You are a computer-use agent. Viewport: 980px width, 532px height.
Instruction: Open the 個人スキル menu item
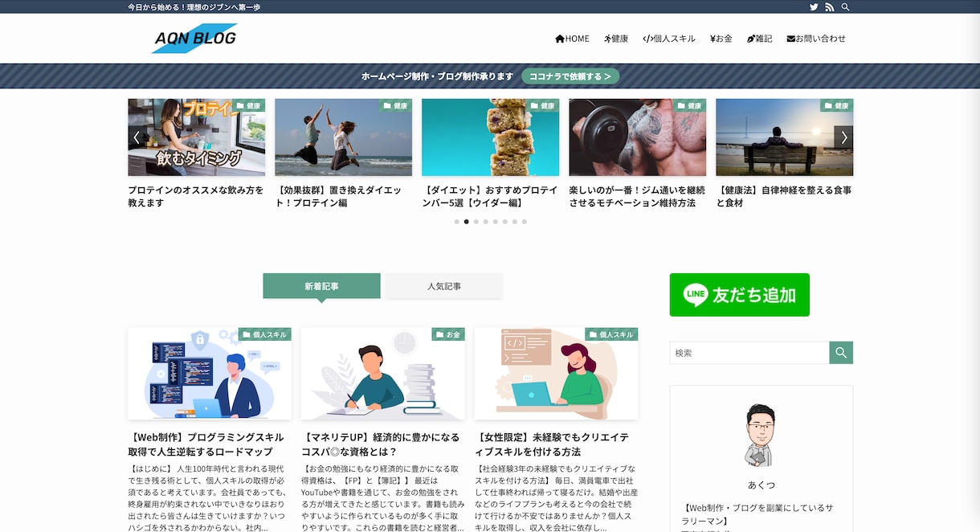[x=669, y=39]
